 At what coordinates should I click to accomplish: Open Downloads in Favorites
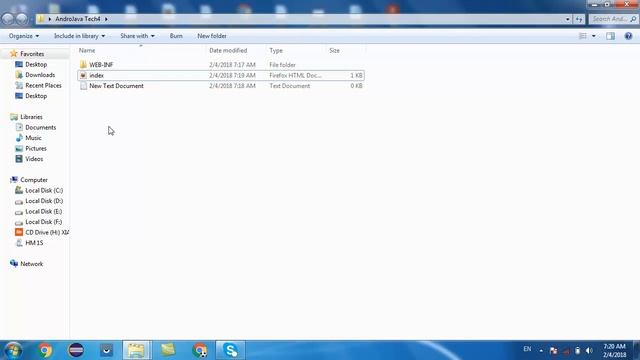pos(40,75)
